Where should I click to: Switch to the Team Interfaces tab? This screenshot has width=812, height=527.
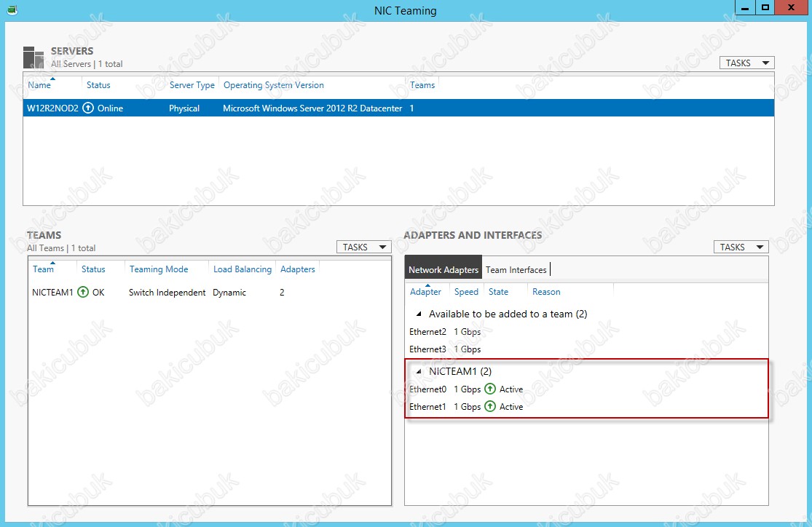point(516,269)
